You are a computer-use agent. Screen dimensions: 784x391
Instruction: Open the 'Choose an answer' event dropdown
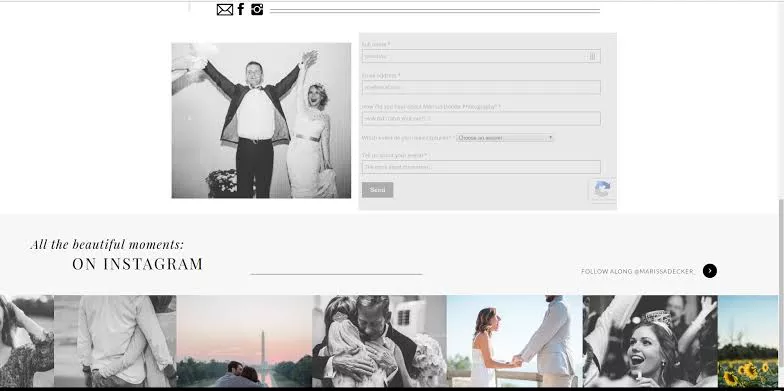tap(504, 138)
